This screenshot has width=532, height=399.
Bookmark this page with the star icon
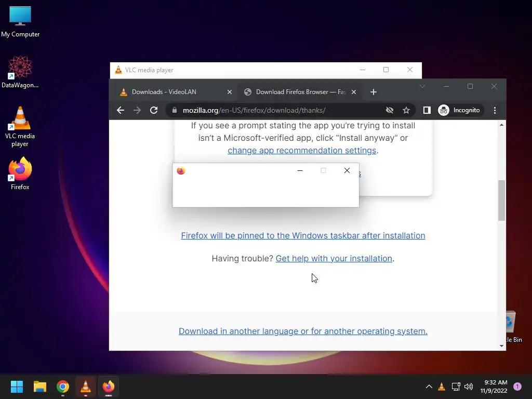(406, 110)
